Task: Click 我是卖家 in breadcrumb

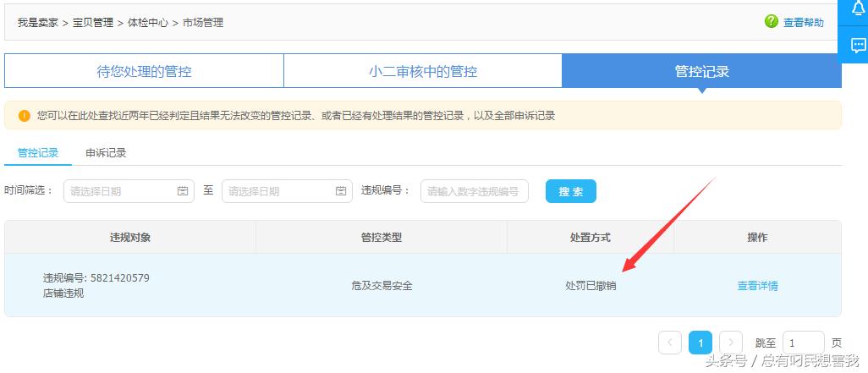Action: click(x=37, y=23)
